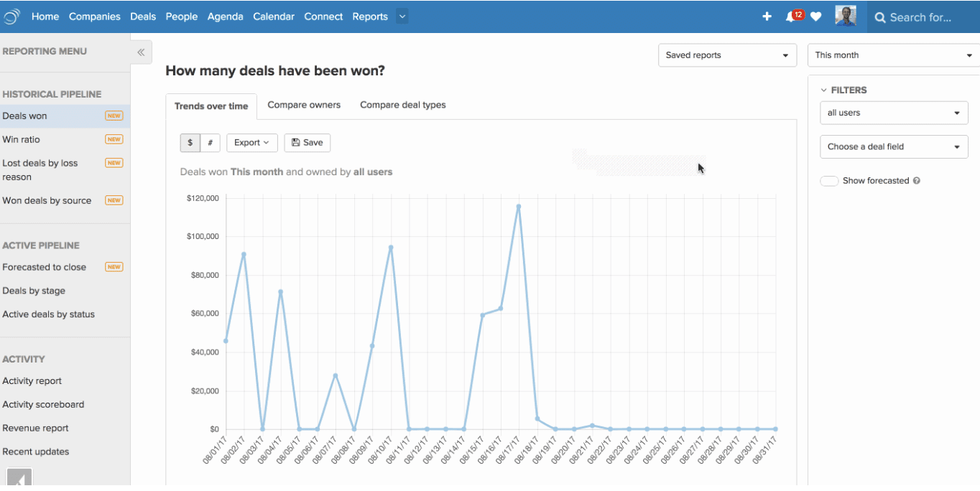Enable the Show forecasted toggle
The width and height of the screenshot is (980, 491).
tap(829, 181)
